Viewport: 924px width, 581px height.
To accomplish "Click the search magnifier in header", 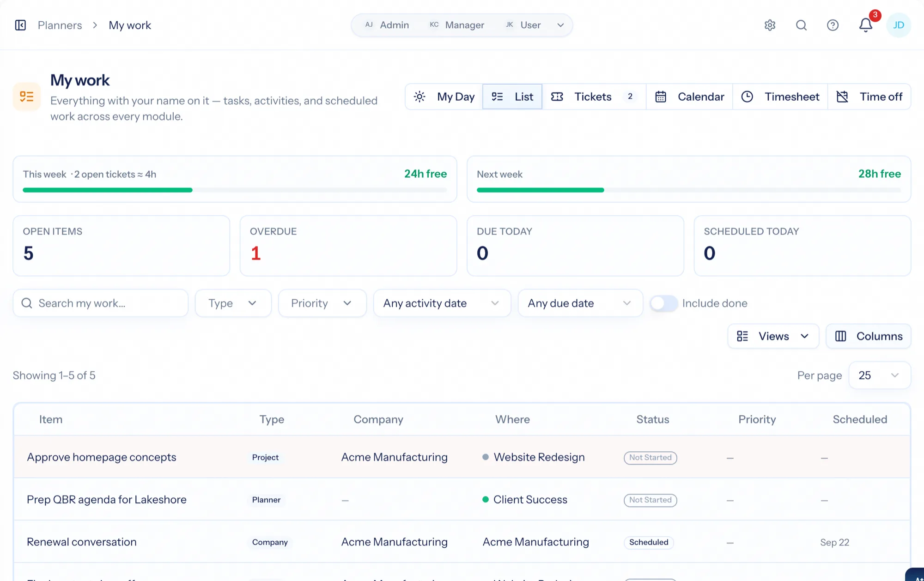I will pos(801,25).
